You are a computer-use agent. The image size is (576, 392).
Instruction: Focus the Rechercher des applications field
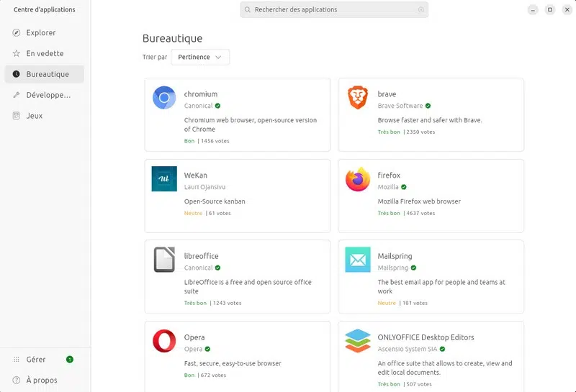point(333,10)
